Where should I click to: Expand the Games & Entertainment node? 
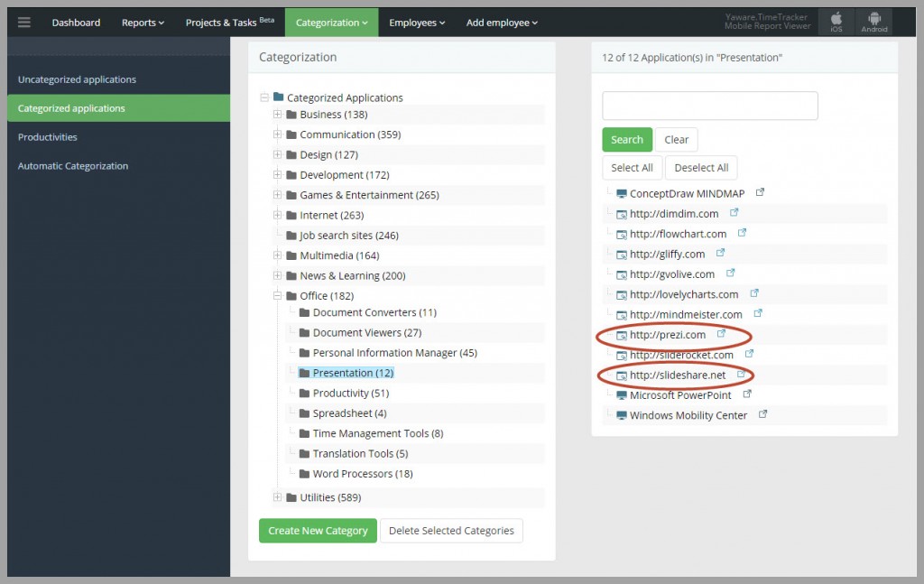point(277,194)
